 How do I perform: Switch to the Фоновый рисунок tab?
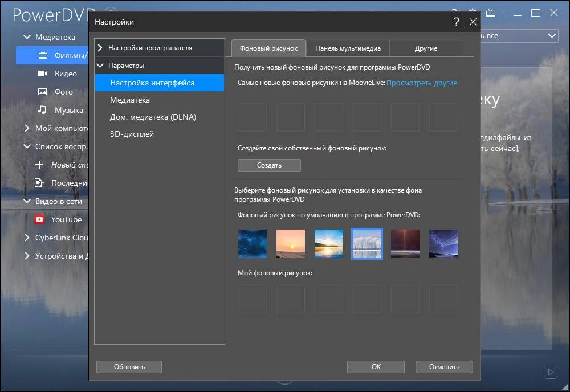(268, 48)
